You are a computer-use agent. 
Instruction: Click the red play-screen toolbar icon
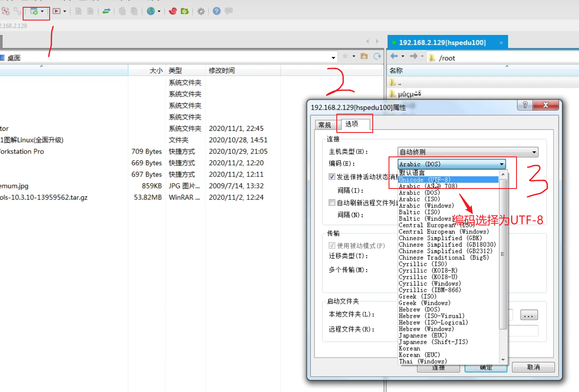(x=56, y=12)
